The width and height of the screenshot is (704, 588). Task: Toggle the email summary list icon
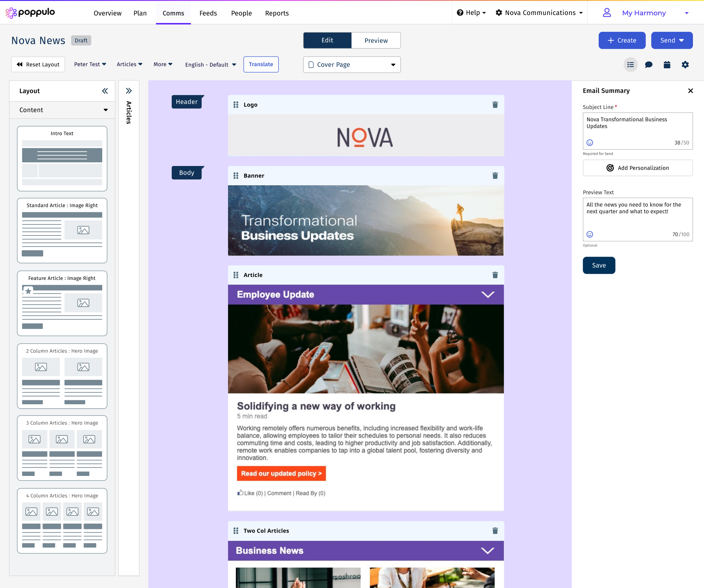(x=630, y=64)
